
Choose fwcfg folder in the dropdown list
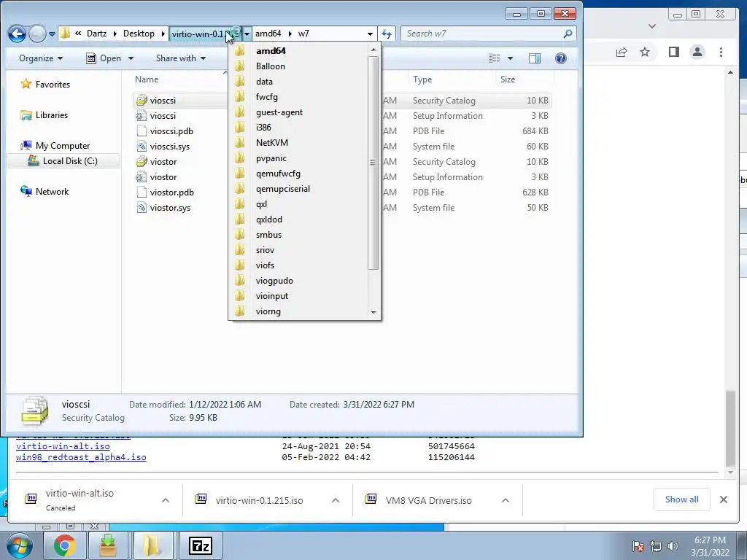coord(298,97)
